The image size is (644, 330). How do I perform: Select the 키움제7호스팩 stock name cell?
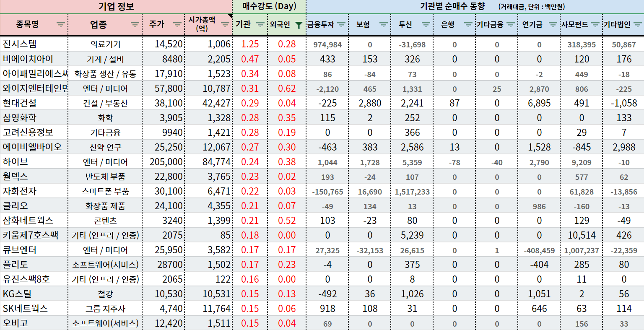click(x=34, y=235)
